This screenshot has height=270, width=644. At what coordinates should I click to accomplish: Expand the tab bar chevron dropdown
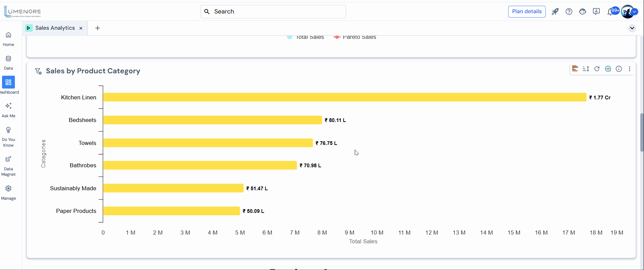click(632, 28)
